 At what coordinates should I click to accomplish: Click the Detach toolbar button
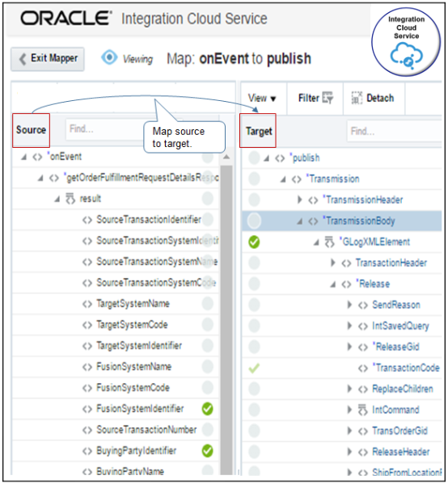[373, 98]
